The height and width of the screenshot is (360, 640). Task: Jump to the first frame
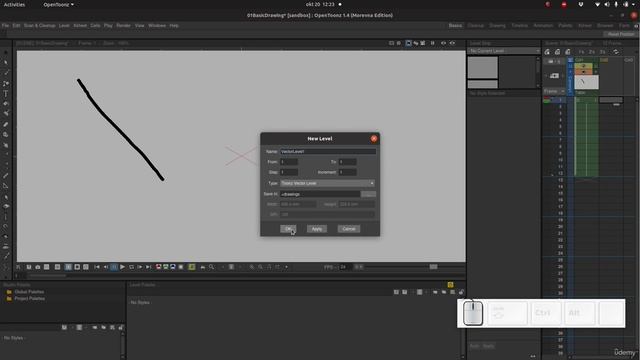click(x=97, y=267)
